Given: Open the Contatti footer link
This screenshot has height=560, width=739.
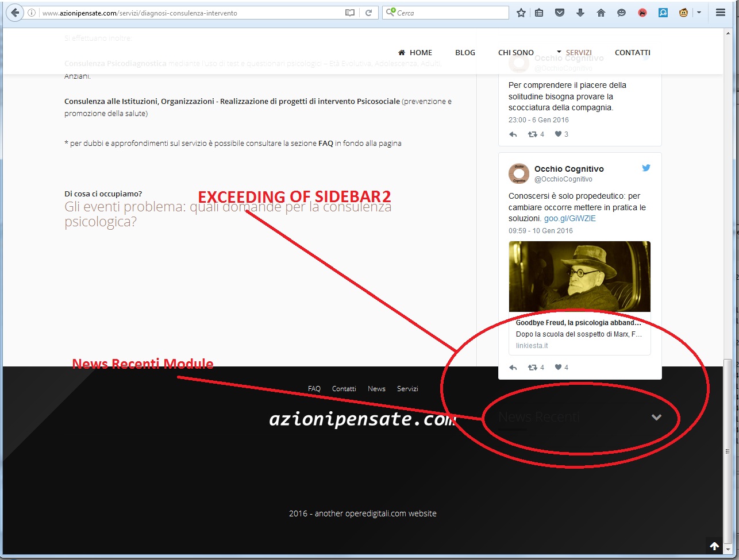Looking at the screenshot, I should (344, 389).
